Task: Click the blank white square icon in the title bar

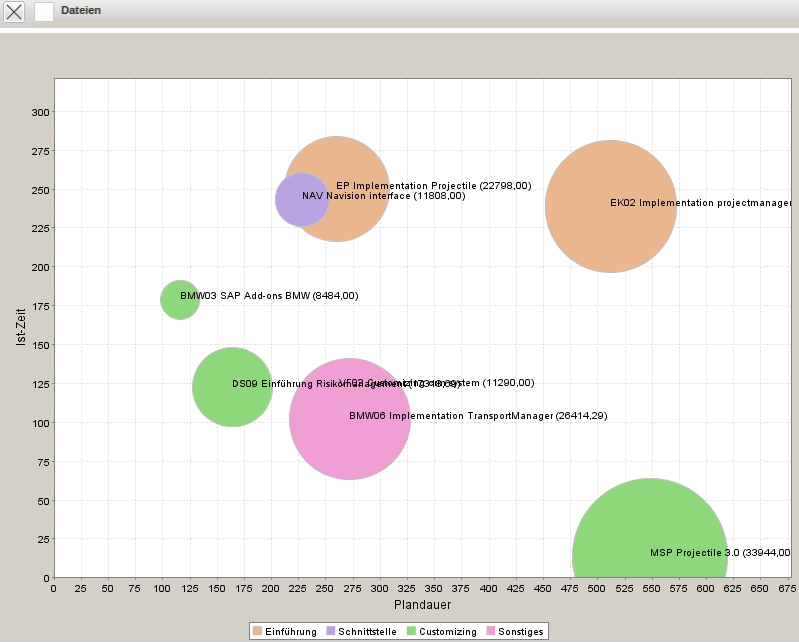Action: (x=44, y=12)
